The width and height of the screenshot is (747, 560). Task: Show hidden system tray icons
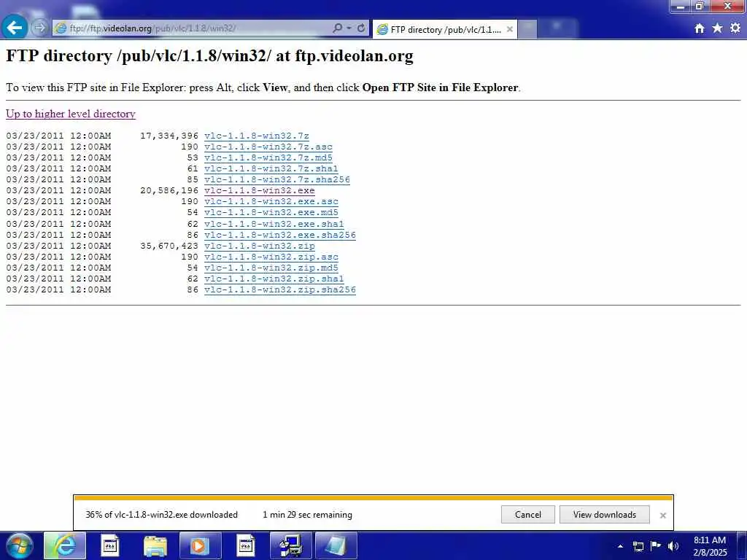[x=620, y=546]
